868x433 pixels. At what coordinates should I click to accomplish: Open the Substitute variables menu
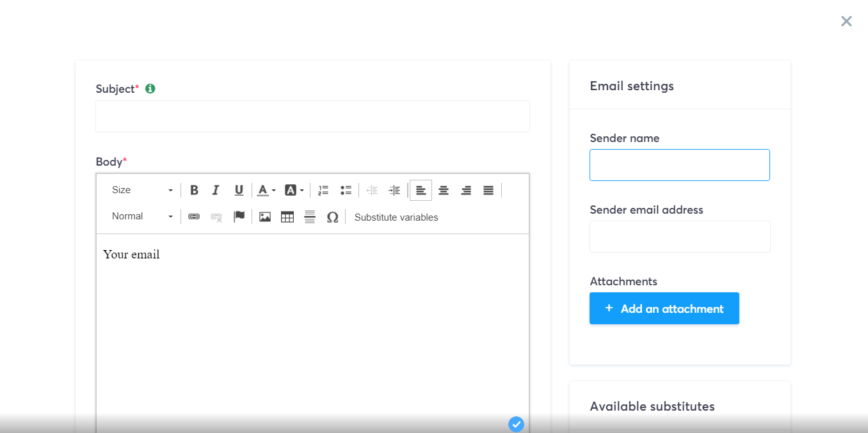[x=396, y=217]
